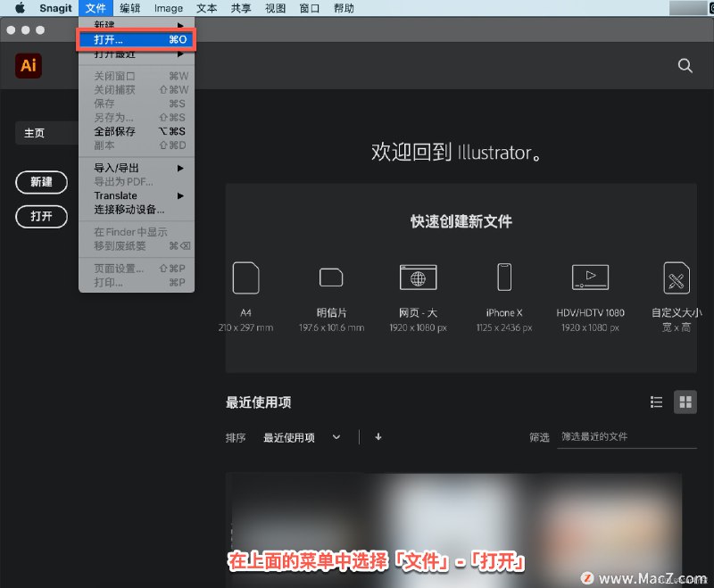Screen dimensions: 714x588
Task: Click the search magnifier icon
Action: [685, 65]
